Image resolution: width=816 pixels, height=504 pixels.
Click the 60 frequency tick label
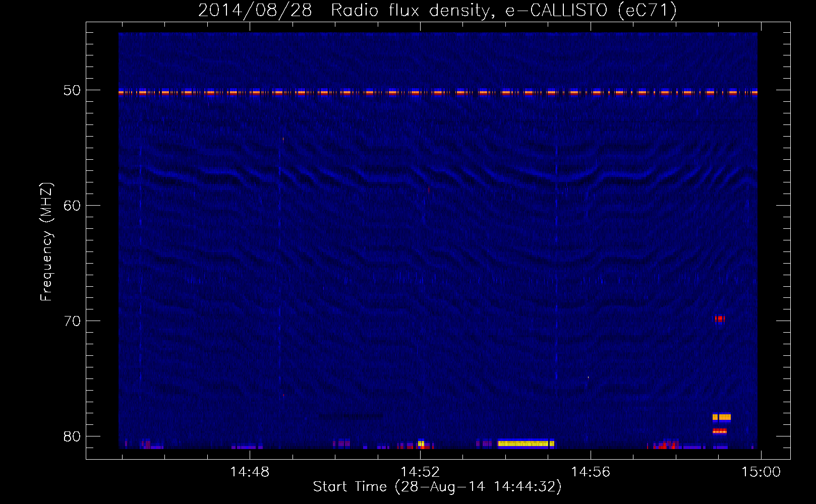[72, 206]
